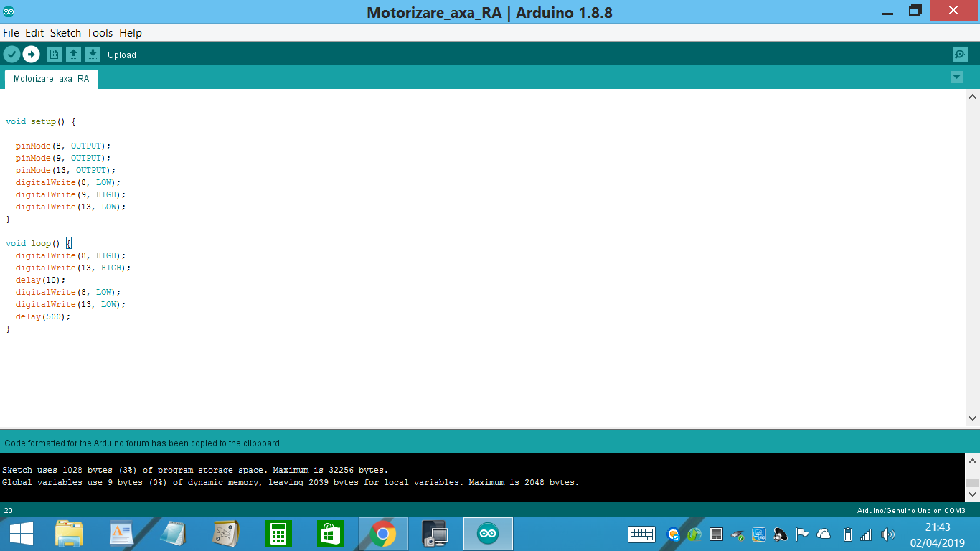Click the network signal bars tray icon
This screenshot has height=551, width=980.
(866, 534)
